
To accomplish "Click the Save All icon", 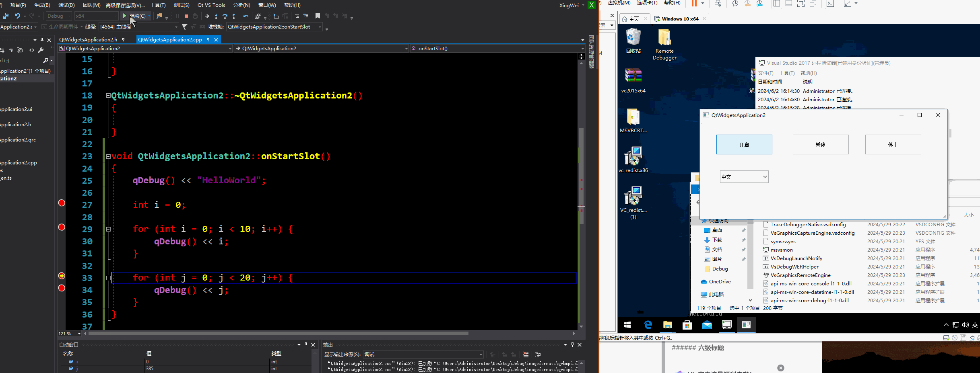I will [x=6, y=16].
